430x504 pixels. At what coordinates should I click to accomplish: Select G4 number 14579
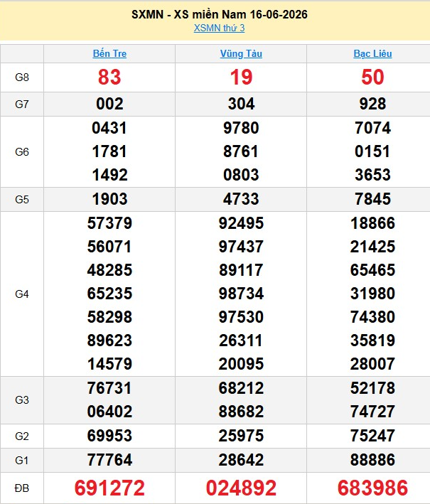pos(109,364)
